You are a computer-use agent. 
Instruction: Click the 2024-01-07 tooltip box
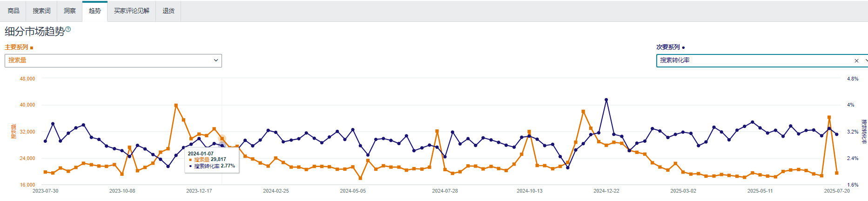tap(212, 161)
